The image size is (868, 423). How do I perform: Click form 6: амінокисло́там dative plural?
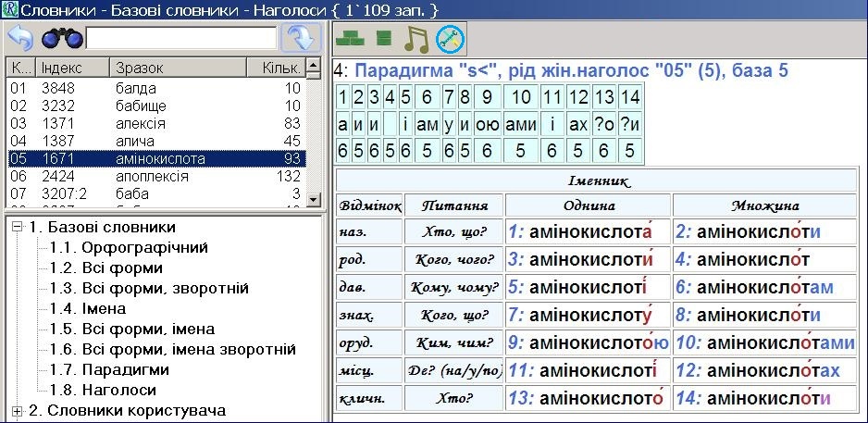coord(764,287)
